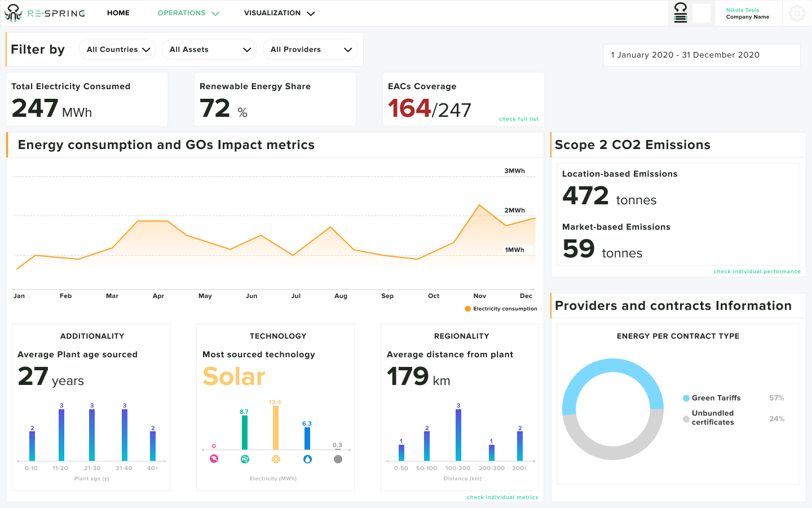Open the VISUALIZATION menu
Viewport: 812px width, 508px height.
point(272,13)
